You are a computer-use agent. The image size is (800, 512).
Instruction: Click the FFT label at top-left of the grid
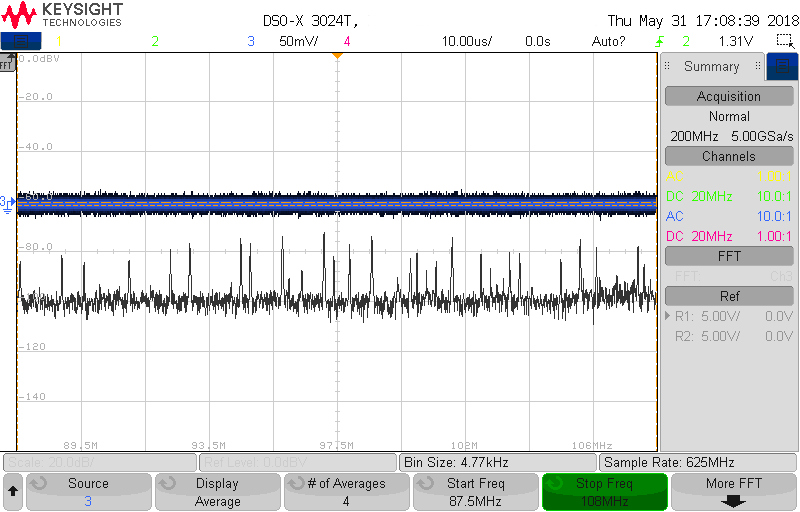point(7,64)
